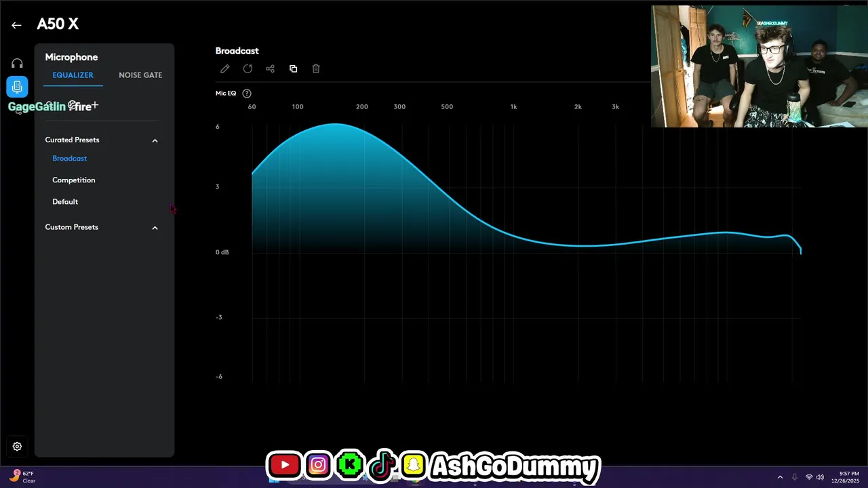Click the 2k frequency label
The height and width of the screenshot is (488, 868).
click(x=578, y=107)
